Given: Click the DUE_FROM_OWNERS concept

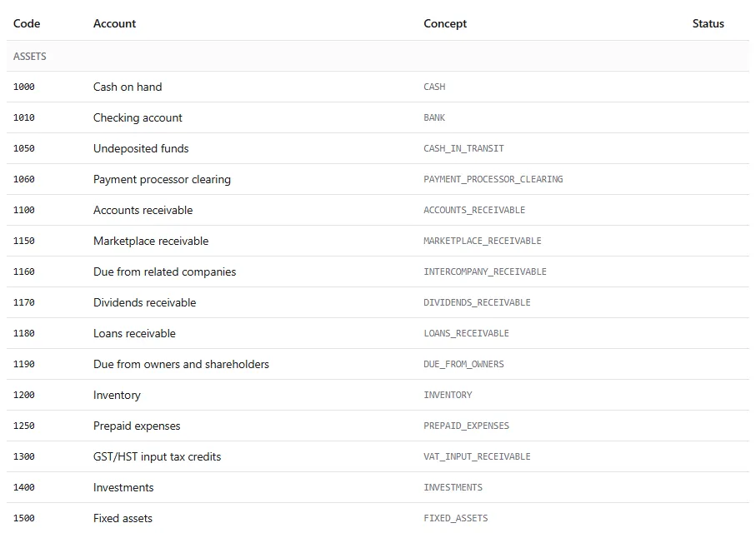Looking at the screenshot, I should pos(463,364).
